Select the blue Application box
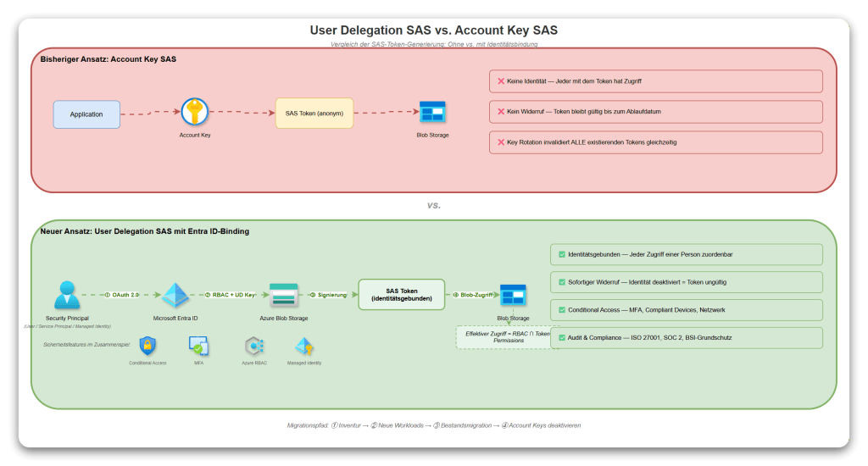Image resolution: width=868 pixels, height=466 pixels. (86, 114)
